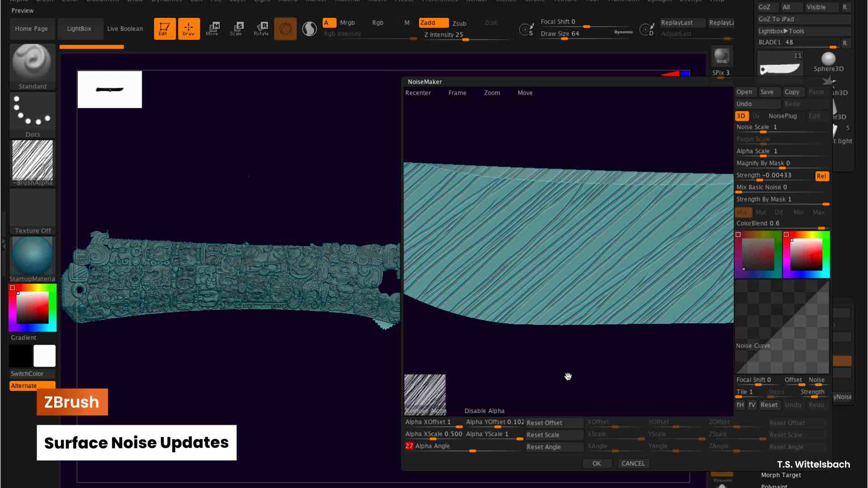Open the Tool menu
868x488 pixels.
point(592,1)
